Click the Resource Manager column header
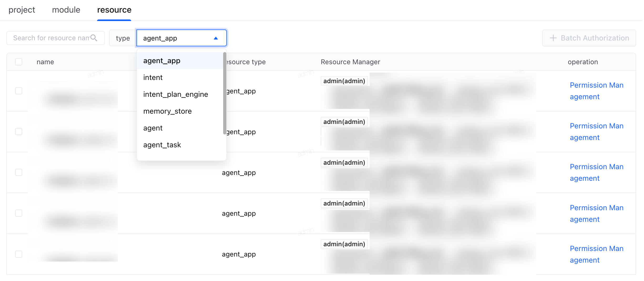Viewport: 644px width, 281px height. [x=350, y=62]
